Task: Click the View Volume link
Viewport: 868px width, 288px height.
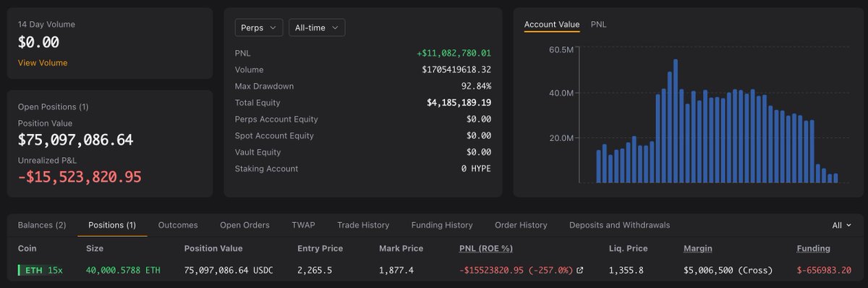Action: pos(43,63)
